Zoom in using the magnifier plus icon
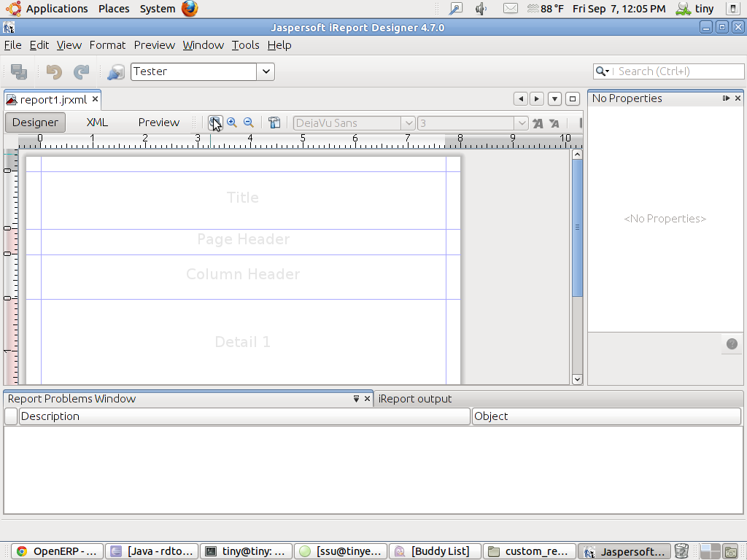The width and height of the screenshot is (747, 560). [232, 122]
